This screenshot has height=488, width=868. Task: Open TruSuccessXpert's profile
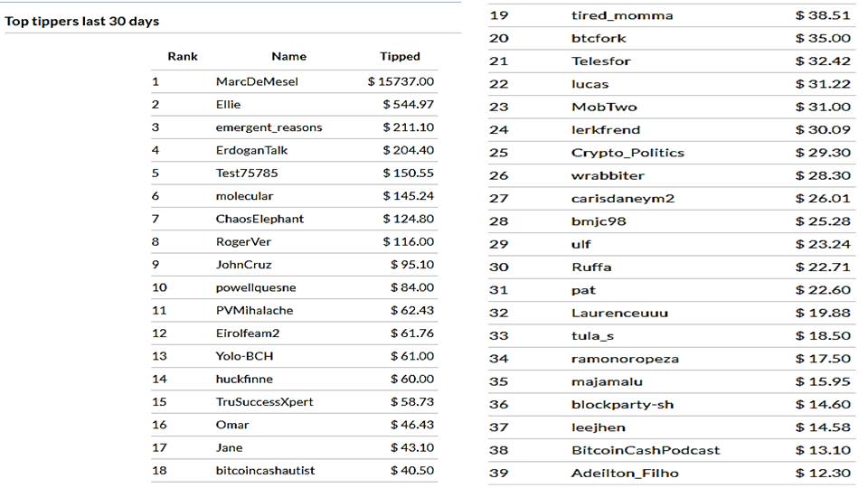pos(265,402)
